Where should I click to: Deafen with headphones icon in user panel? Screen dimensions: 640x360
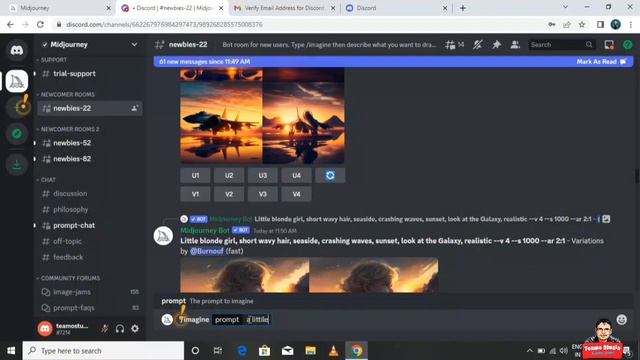[x=120, y=329]
